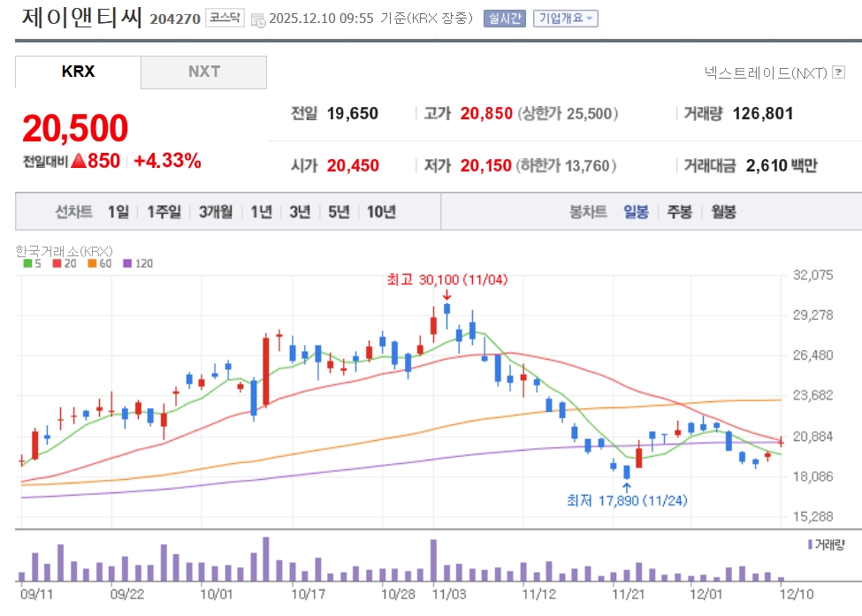
Task: Click the 코스닥 market label
Action: [225, 18]
